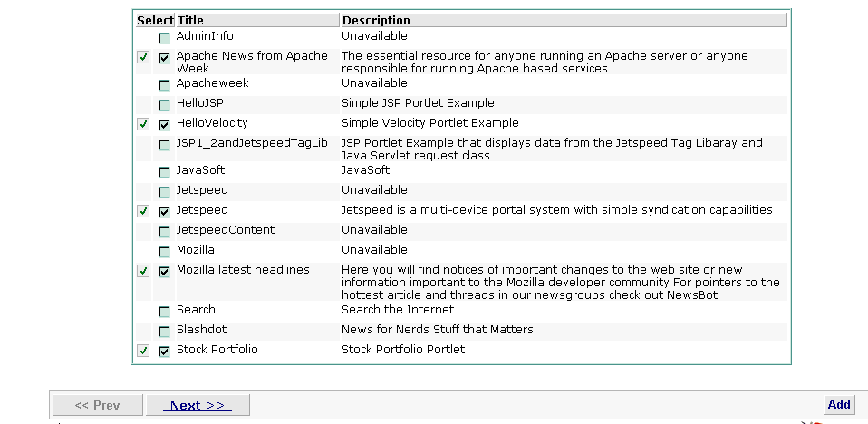Check the JavaSoft portlet checkbox
This screenshot has width=868, height=424.
[164, 172]
